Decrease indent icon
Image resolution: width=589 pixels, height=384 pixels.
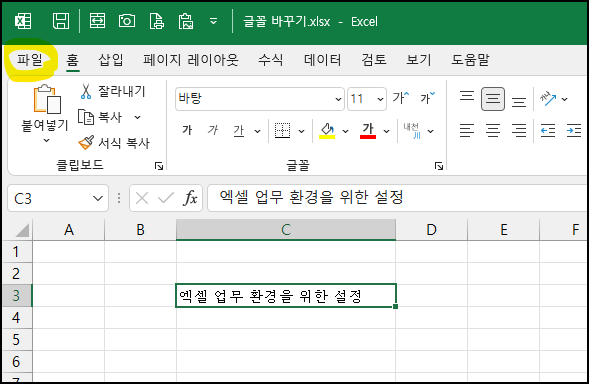(548, 131)
